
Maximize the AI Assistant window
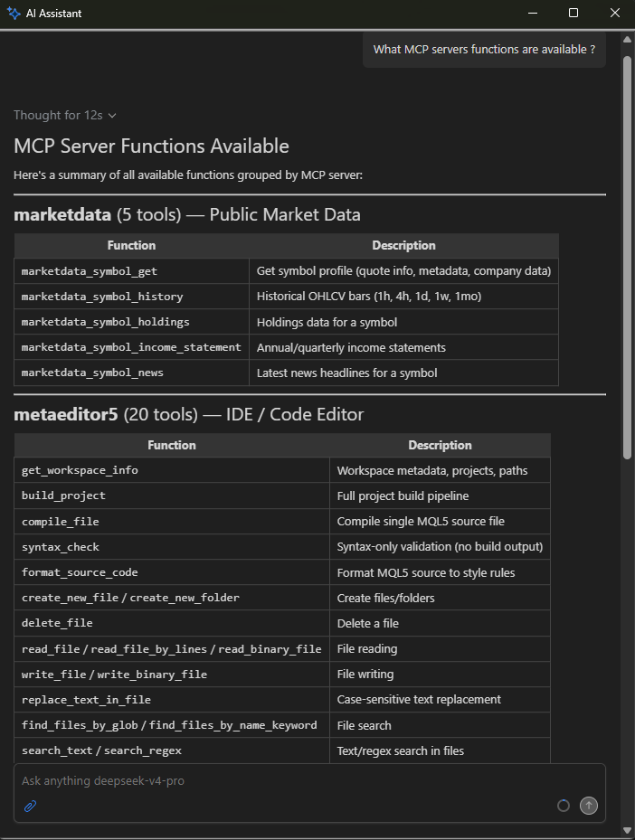pyautogui.click(x=573, y=13)
